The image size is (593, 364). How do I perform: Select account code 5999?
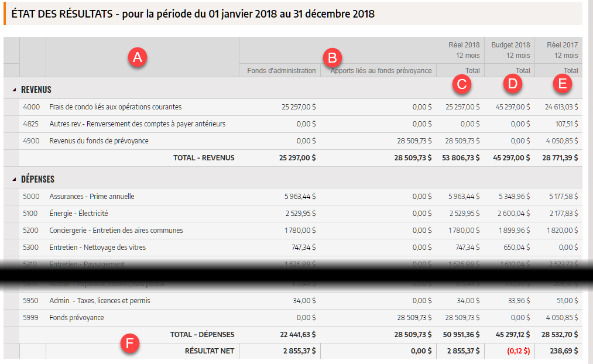[30, 318]
